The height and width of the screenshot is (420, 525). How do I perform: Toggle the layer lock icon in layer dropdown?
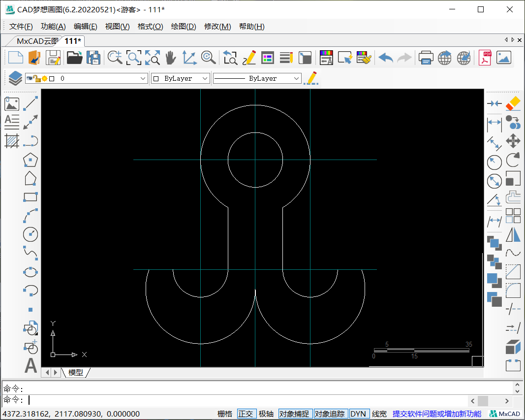pyautogui.click(x=37, y=79)
